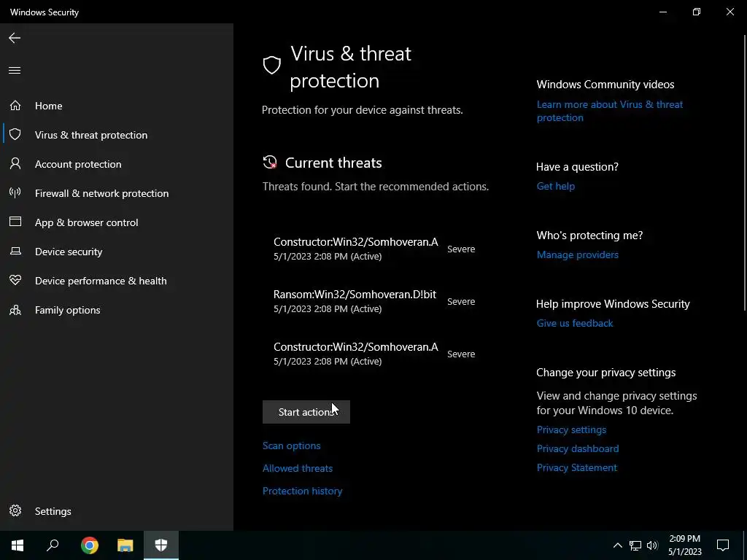Click the antenna icon for Firewall & network protection
The image size is (747, 560).
point(15,192)
